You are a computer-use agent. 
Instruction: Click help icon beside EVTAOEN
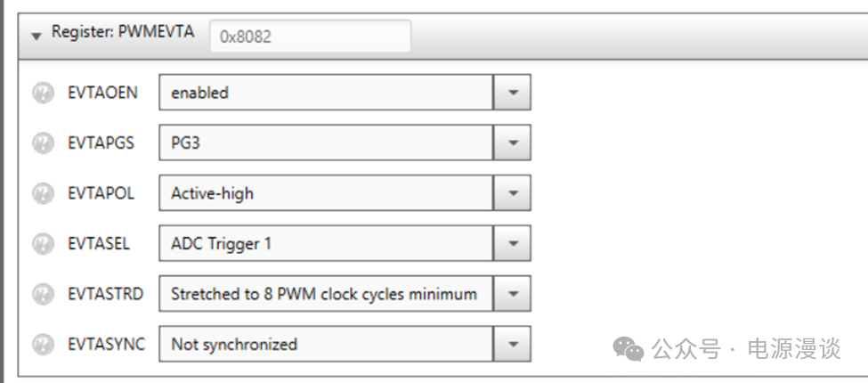[43, 93]
